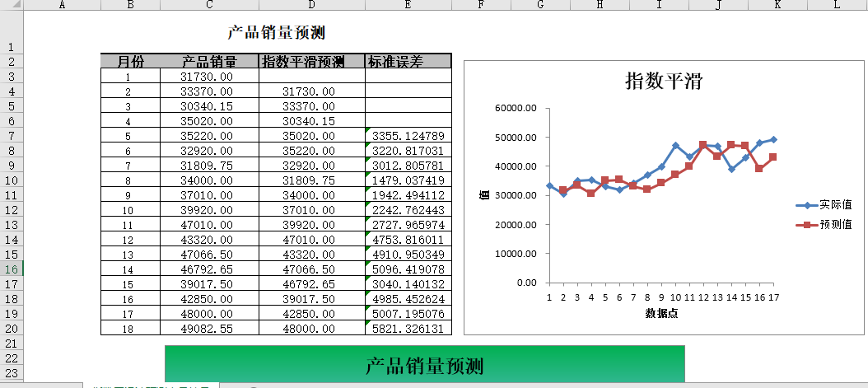Select the cell with value 5821.326131
This screenshot has height=388, width=868.
[408, 329]
